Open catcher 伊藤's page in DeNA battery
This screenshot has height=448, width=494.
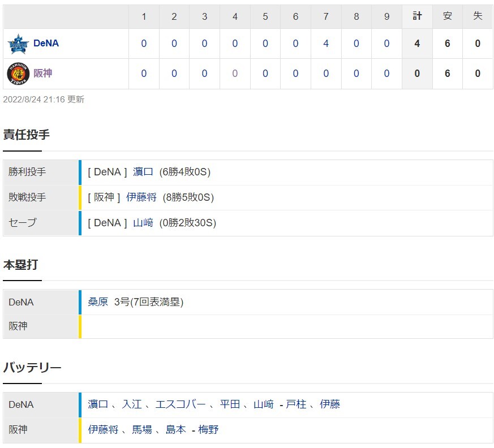[330, 404]
